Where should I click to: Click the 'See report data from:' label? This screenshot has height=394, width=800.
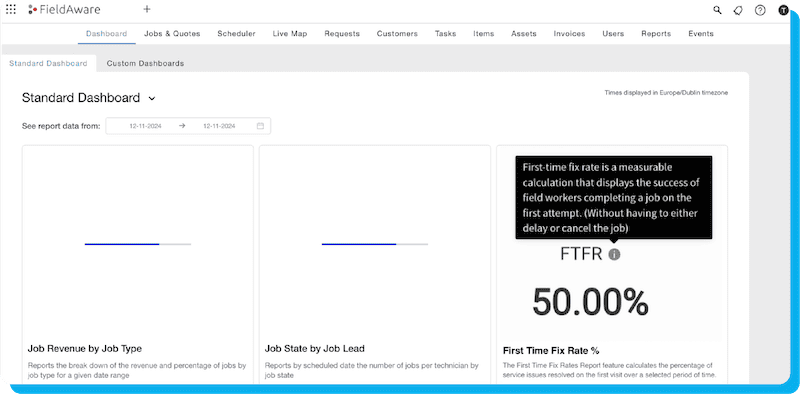tap(61, 126)
